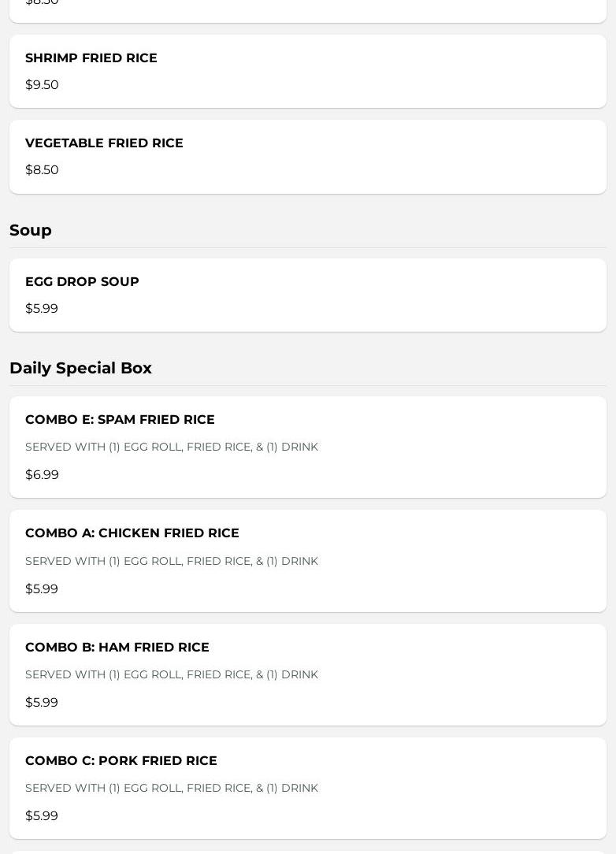Click the $5.99 Combo C price

tap(42, 816)
